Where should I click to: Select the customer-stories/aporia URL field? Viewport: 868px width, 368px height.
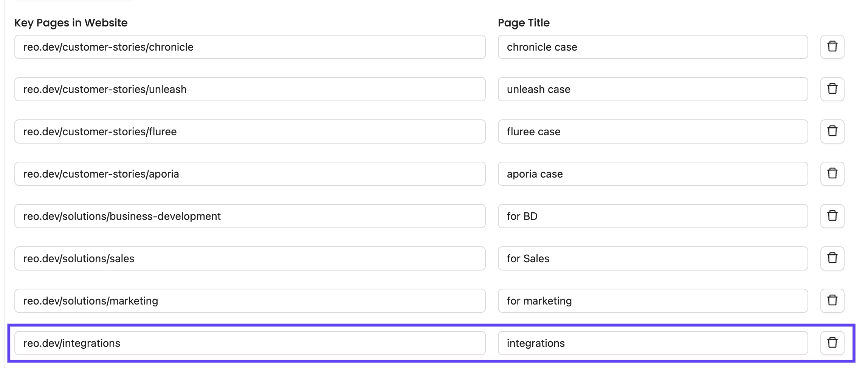[250, 174]
